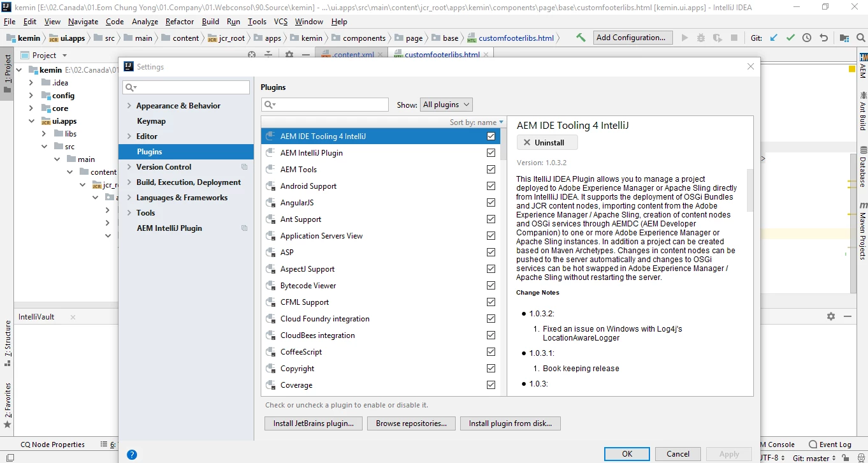Disable Cloud Foundry integration checkbox
The width and height of the screenshot is (868, 463).
(x=491, y=319)
